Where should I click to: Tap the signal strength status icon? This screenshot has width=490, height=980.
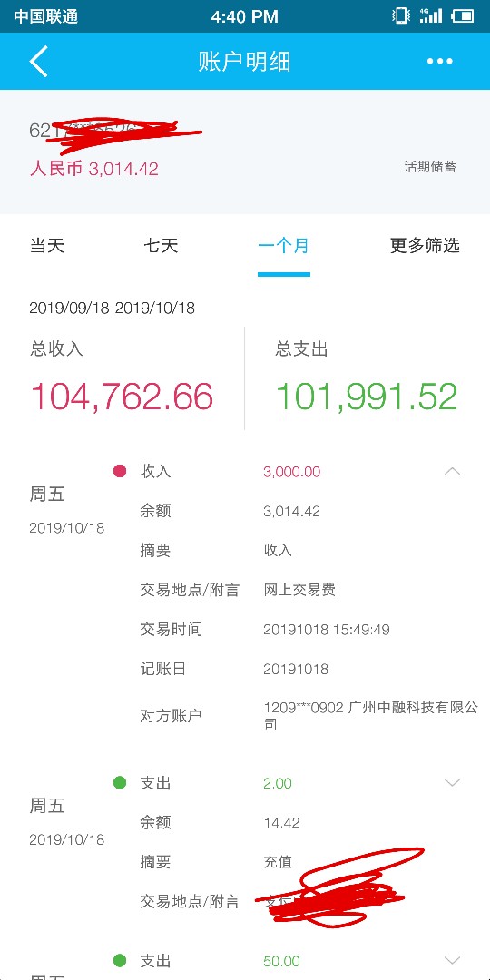tap(431, 15)
